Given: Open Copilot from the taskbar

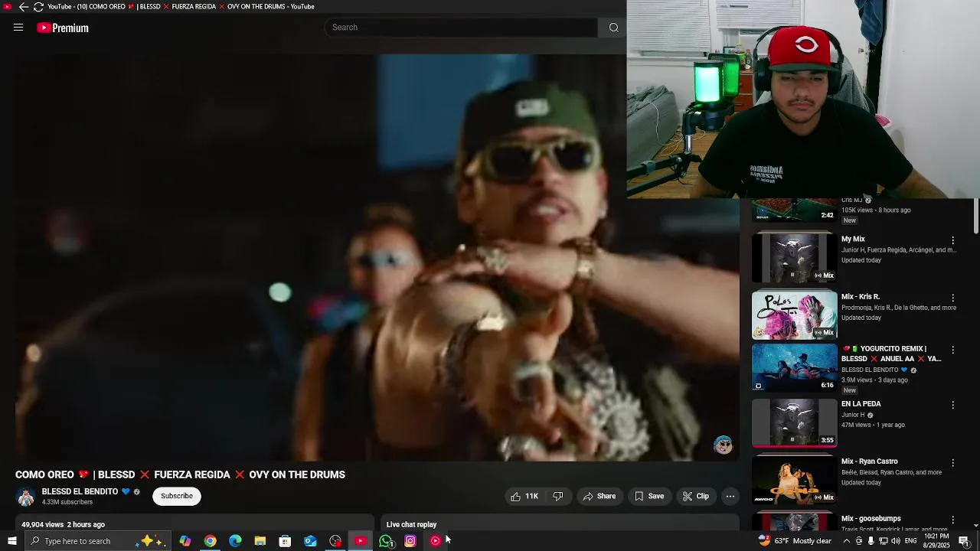Looking at the screenshot, I should click(185, 541).
